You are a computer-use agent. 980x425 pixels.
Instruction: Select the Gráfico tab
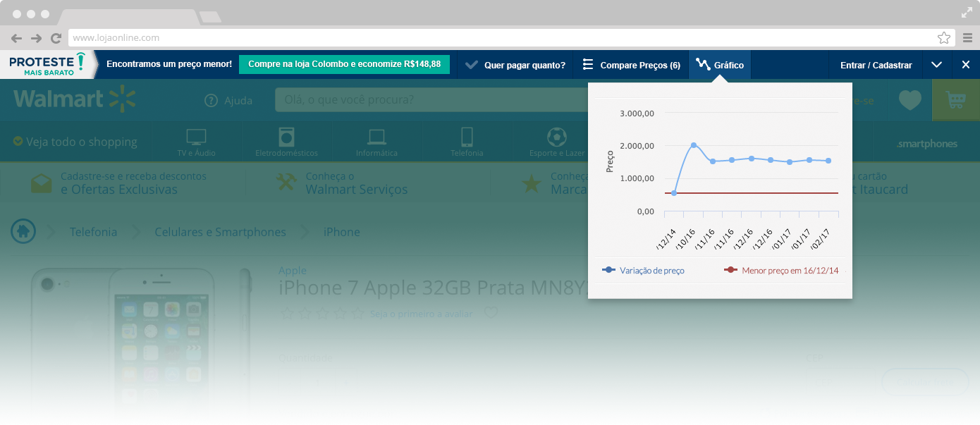[x=720, y=65]
